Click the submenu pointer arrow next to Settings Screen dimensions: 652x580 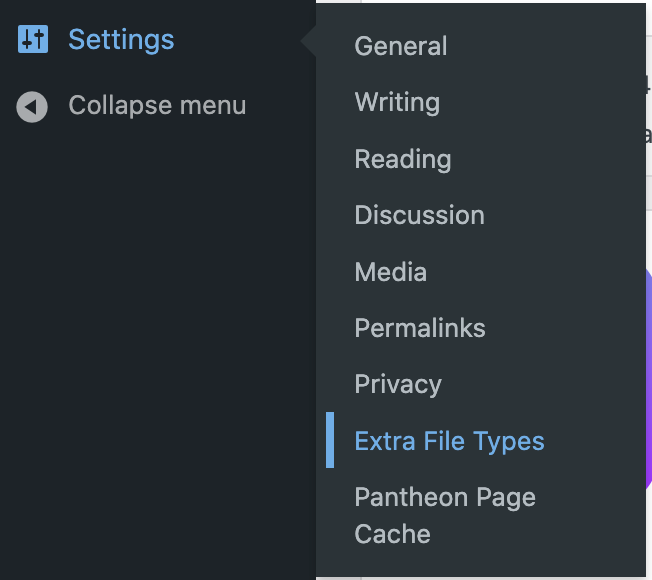point(309,41)
